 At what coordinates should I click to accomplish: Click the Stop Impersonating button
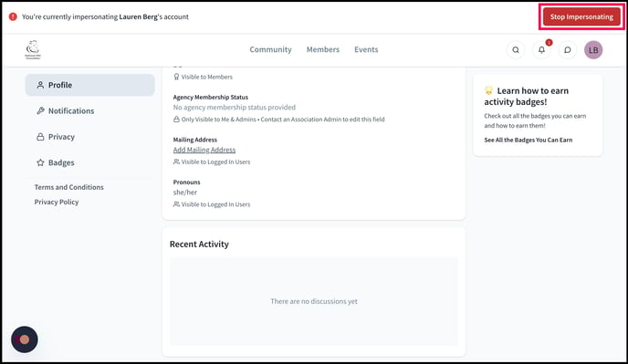pyautogui.click(x=581, y=16)
